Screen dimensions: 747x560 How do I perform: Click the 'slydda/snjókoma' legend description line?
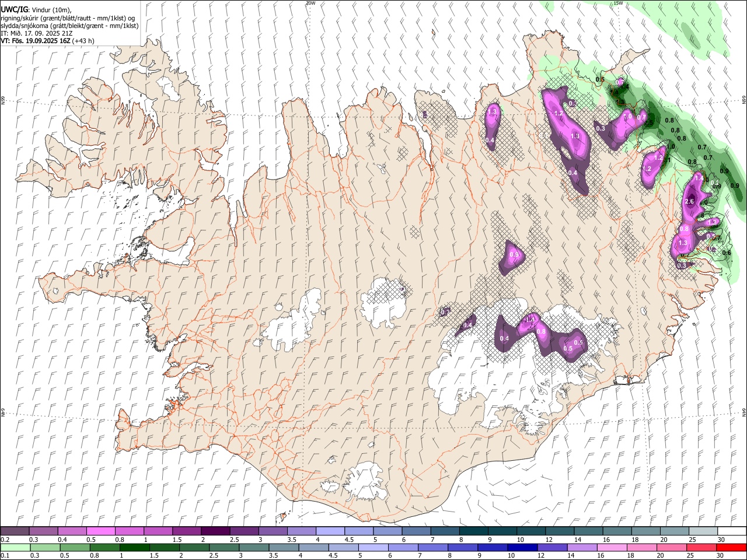click(x=69, y=26)
